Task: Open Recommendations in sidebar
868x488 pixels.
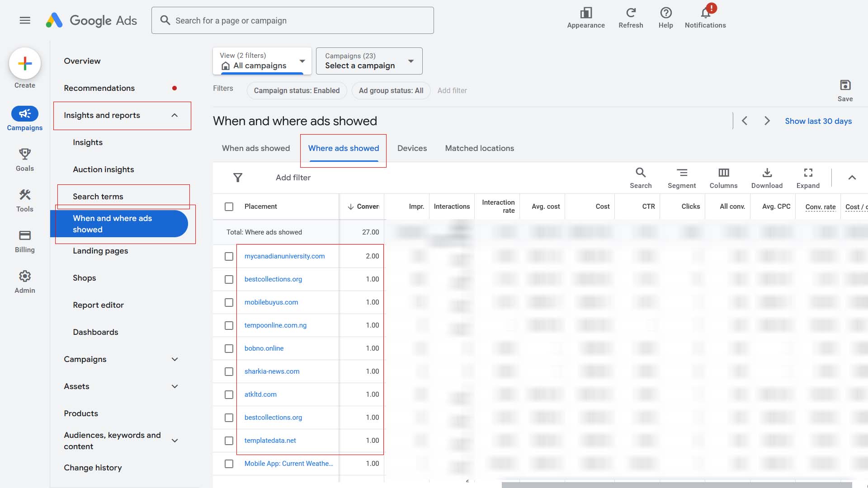Action: (99, 88)
